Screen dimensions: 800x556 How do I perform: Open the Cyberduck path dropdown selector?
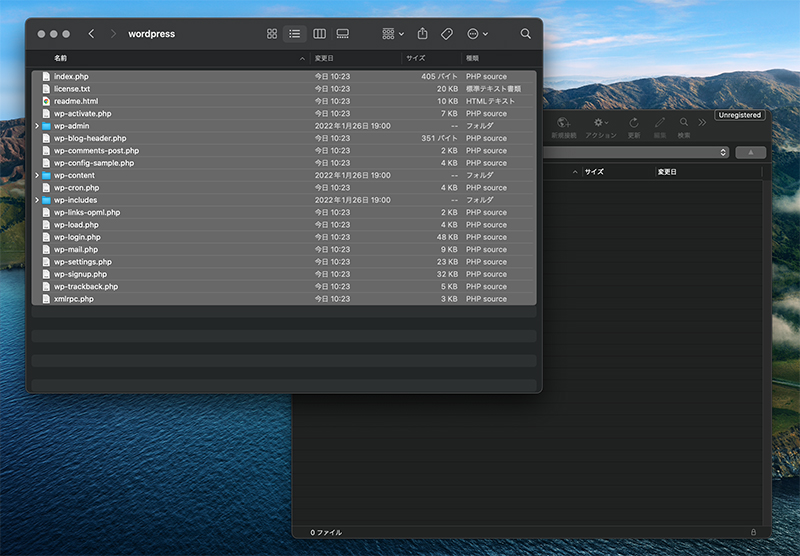pos(723,152)
